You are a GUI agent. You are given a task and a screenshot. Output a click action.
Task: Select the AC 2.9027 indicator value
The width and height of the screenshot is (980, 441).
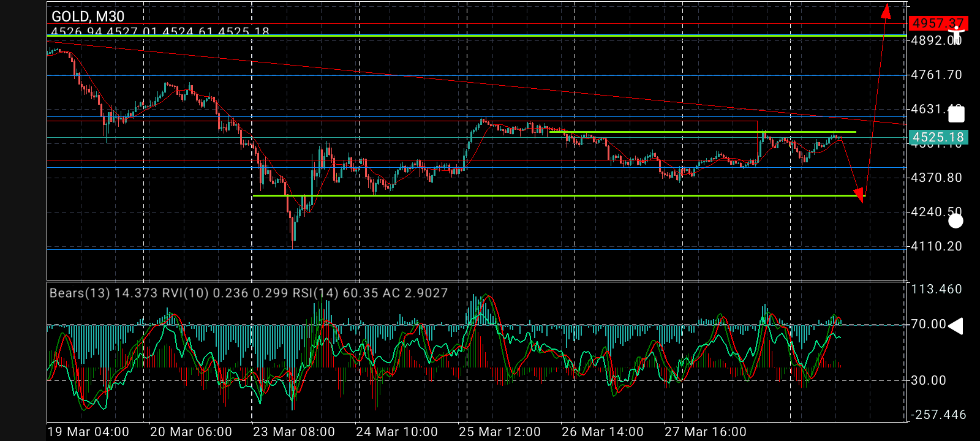point(415,293)
